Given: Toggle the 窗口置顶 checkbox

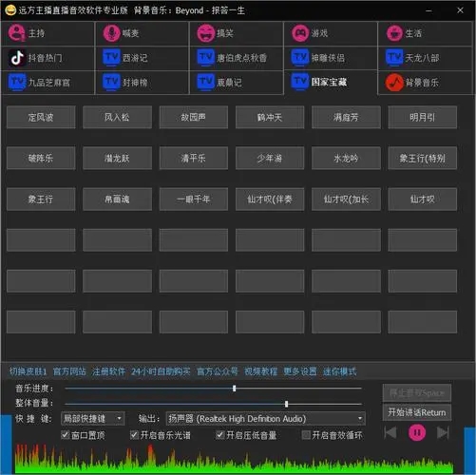Looking at the screenshot, I should [66, 435].
